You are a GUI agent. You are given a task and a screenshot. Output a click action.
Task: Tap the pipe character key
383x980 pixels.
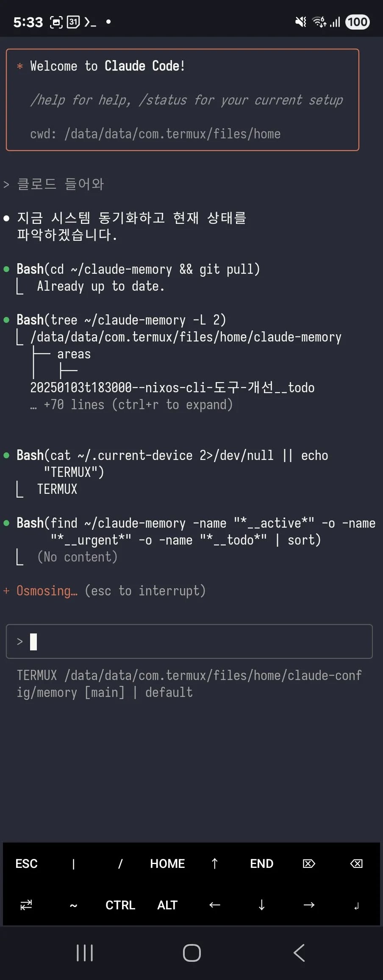coord(73,864)
